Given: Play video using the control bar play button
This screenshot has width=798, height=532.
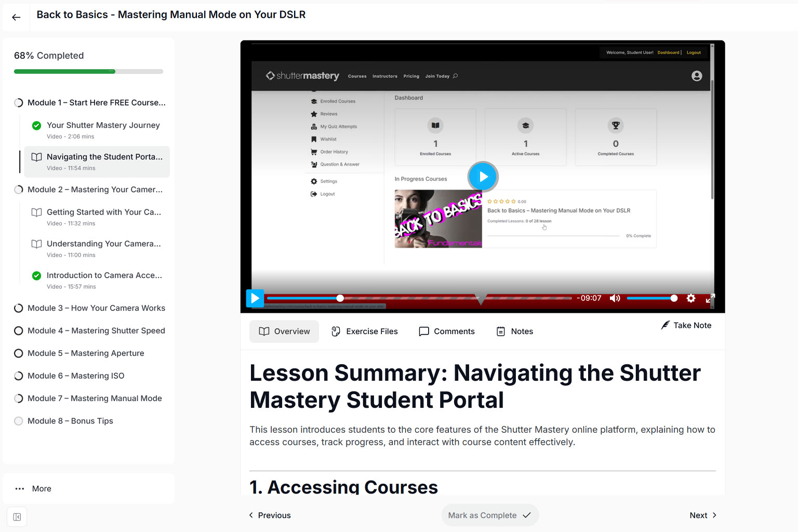Looking at the screenshot, I should [255, 298].
